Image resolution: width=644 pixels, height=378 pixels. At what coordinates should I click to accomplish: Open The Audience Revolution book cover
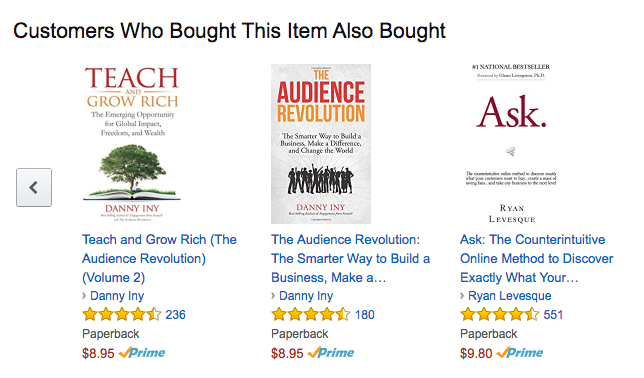[x=321, y=144]
